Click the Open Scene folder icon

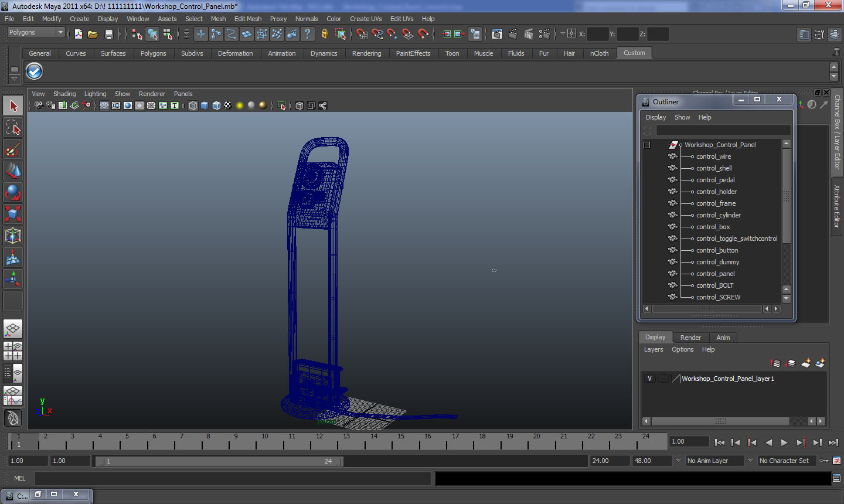click(93, 34)
